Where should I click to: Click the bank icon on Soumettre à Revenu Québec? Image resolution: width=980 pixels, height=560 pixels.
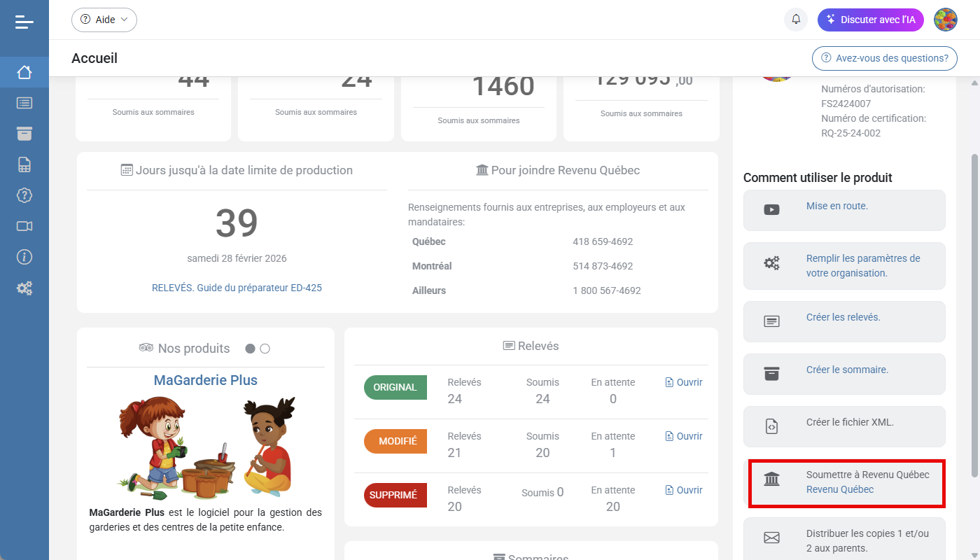pos(771,479)
